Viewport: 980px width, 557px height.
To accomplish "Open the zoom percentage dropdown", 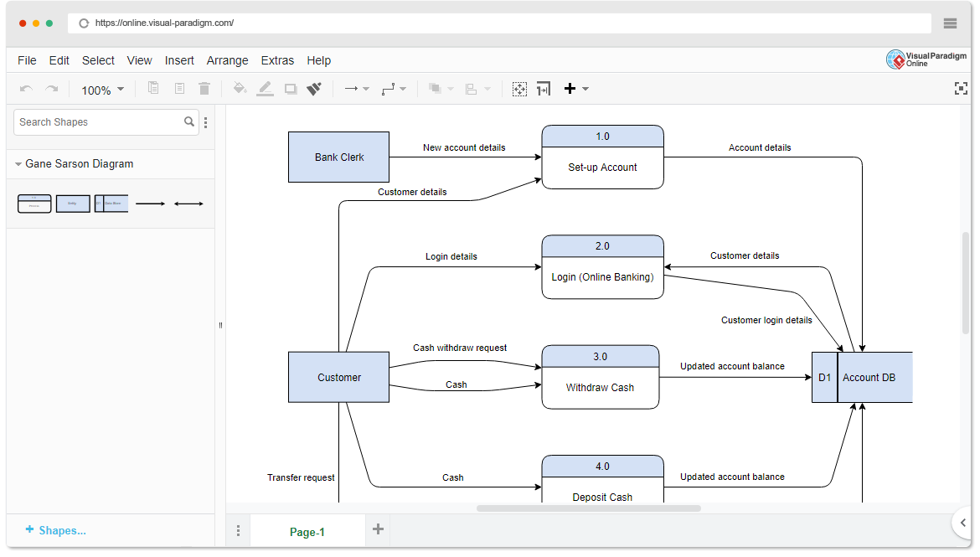I will (101, 88).
